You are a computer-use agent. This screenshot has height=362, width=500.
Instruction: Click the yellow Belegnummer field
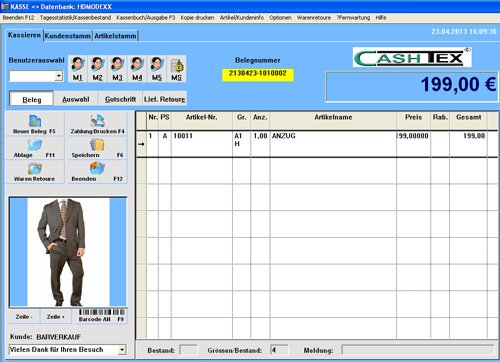coord(258,74)
